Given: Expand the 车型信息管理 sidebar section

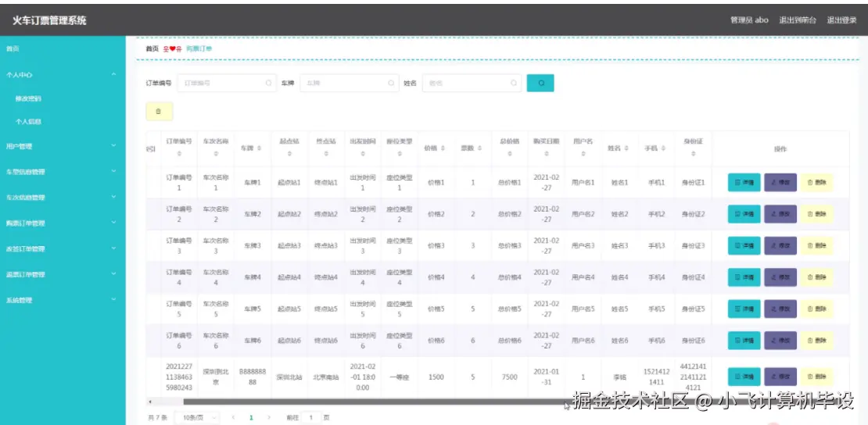Looking at the screenshot, I should [63, 172].
